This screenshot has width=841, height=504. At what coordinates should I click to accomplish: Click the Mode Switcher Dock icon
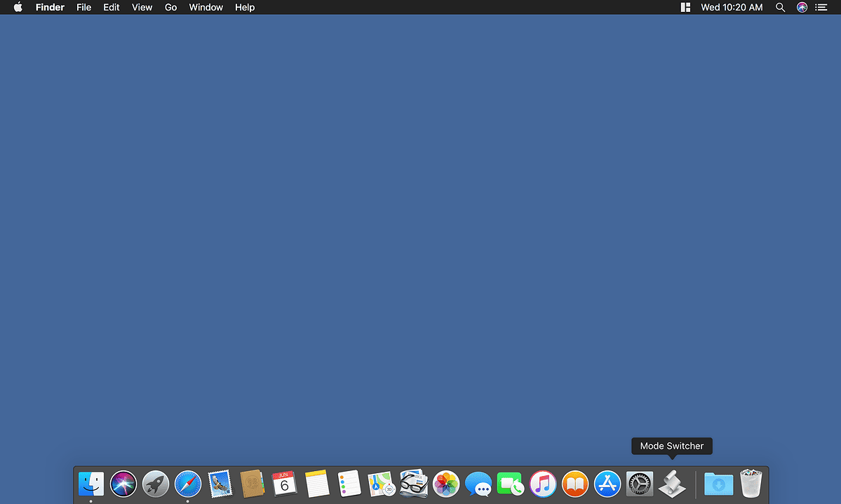tap(672, 484)
